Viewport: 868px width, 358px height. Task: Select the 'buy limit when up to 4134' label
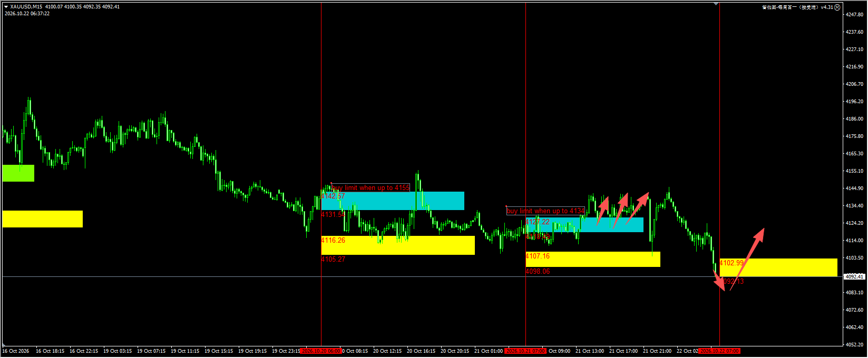[545, 211]
